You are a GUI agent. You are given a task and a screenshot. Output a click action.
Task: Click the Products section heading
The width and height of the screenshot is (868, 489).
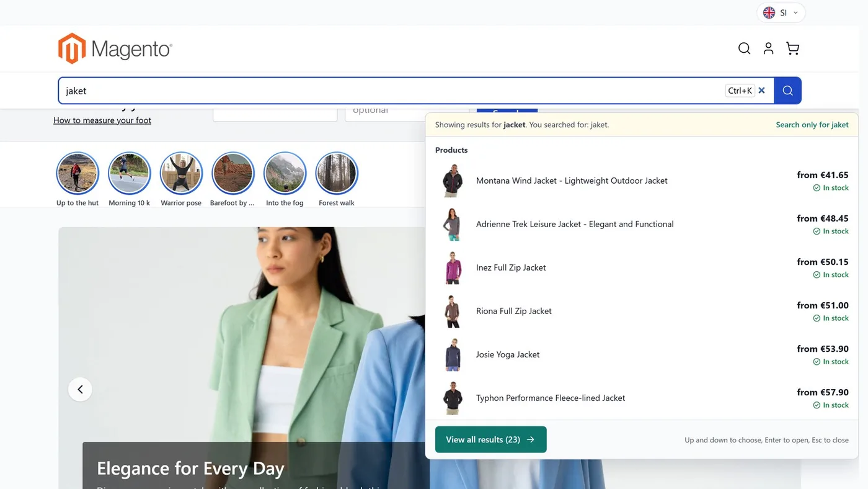pyautogui.click(x=451, y=150)
